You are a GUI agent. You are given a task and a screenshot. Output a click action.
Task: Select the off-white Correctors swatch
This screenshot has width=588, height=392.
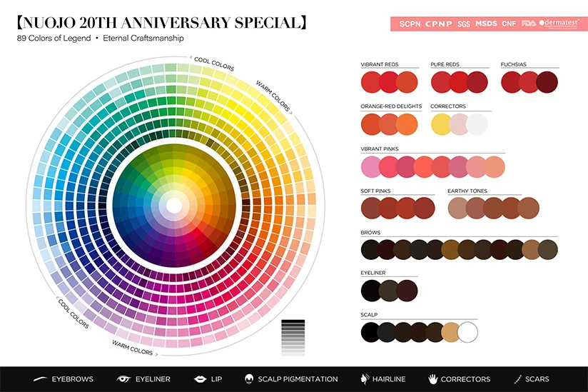477,124
